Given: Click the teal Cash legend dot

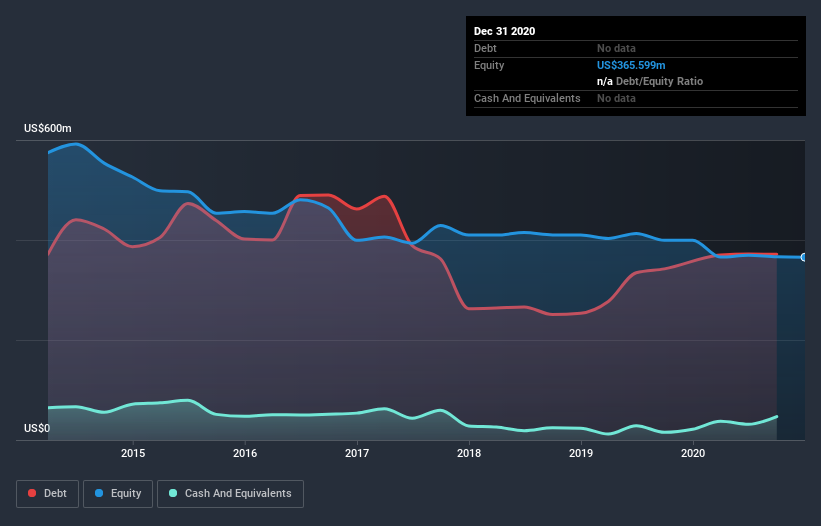Looking at the screenshot, I should click(173, 493).
